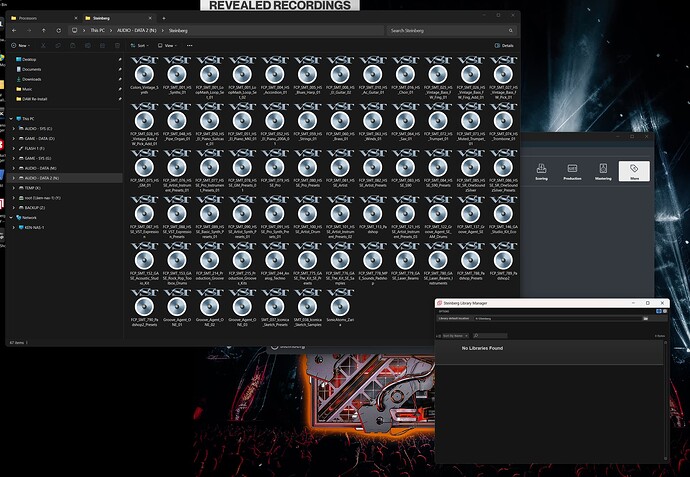Select FCP_SMT_060_HS_Brass_01 file

[x=340, y=121]
